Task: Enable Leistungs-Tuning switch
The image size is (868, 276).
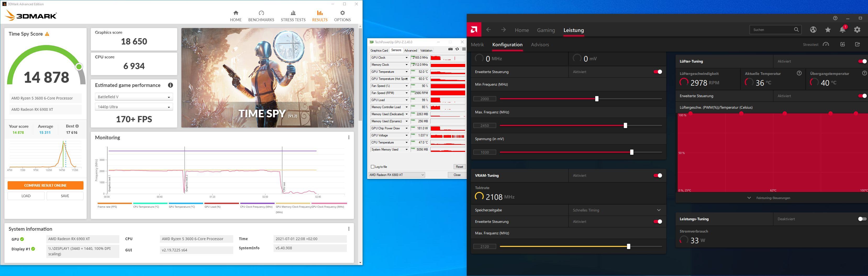Action: pos(862,219)
